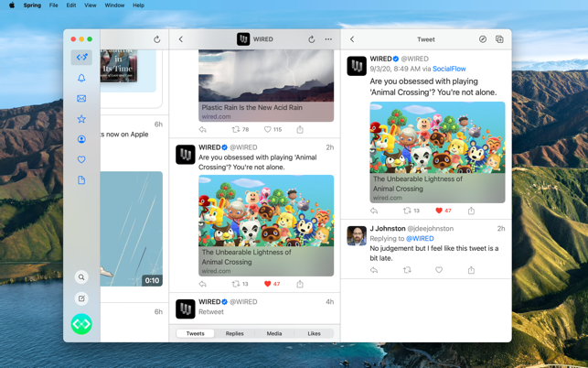Click "J Johnston" name text
This screenshot has height=368, width=588.
pos(388,228)
